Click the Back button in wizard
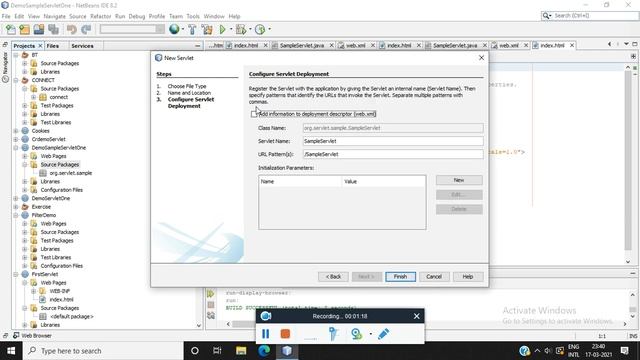640x360 pixels. [x=333, y=277]
